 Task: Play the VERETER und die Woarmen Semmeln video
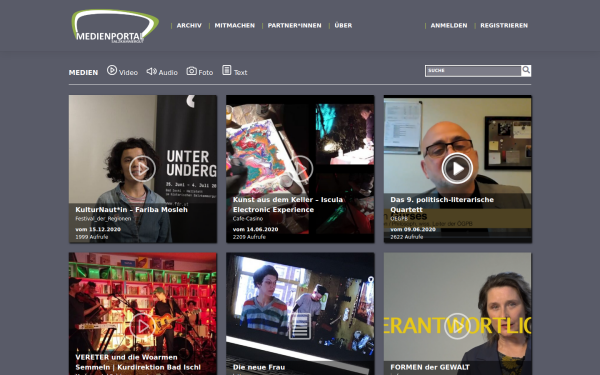(x=142, y=326)
